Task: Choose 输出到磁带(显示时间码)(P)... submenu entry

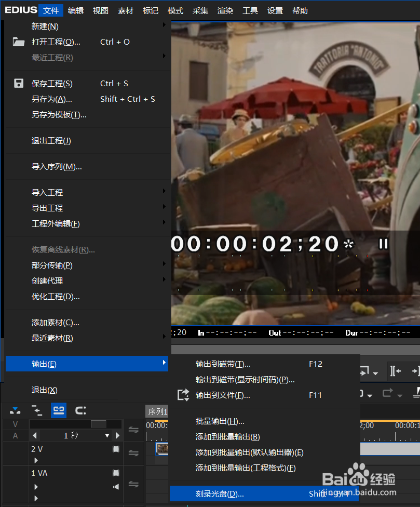Action: point(264,380)
